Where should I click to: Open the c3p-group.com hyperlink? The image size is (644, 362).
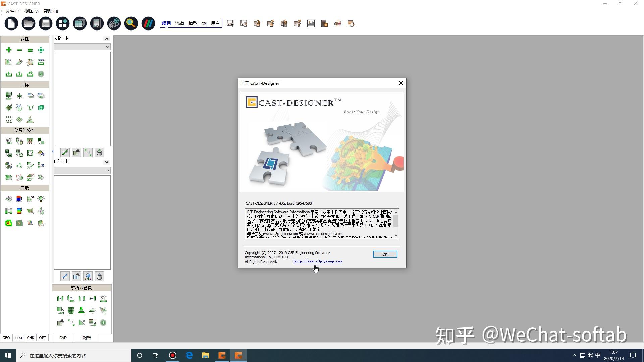[x=318, y=261]
